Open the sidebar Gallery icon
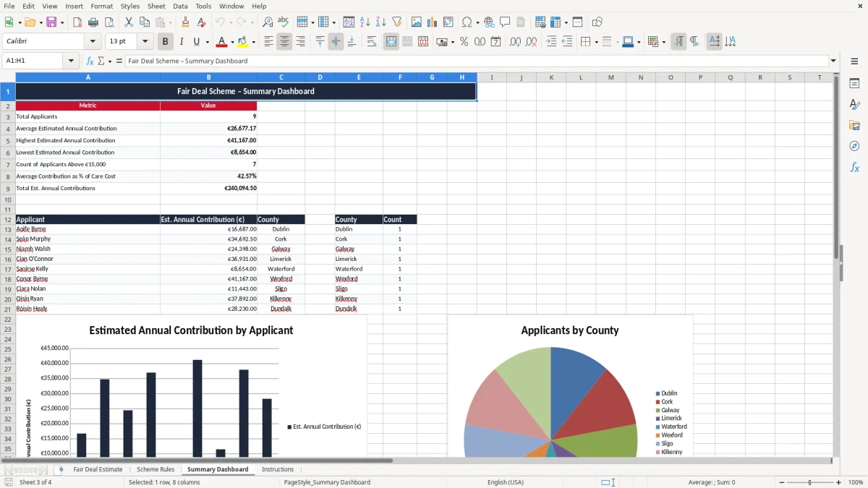868x488 pixels. pyautogui.click(x=854, y=126)
